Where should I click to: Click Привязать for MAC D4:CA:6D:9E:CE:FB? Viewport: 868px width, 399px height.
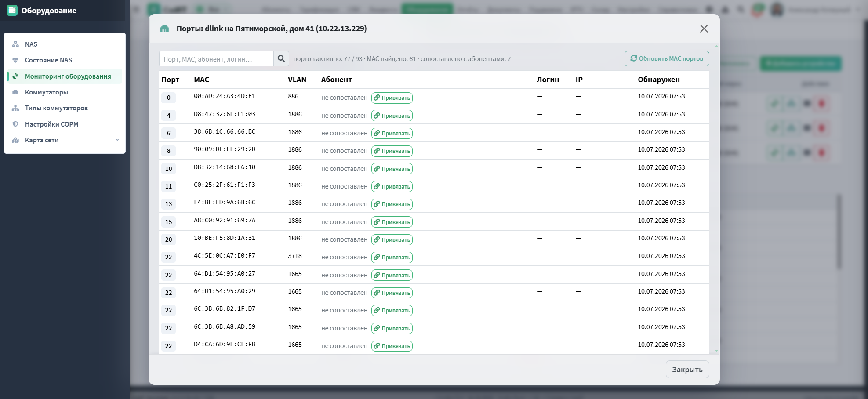click(392, 346)
